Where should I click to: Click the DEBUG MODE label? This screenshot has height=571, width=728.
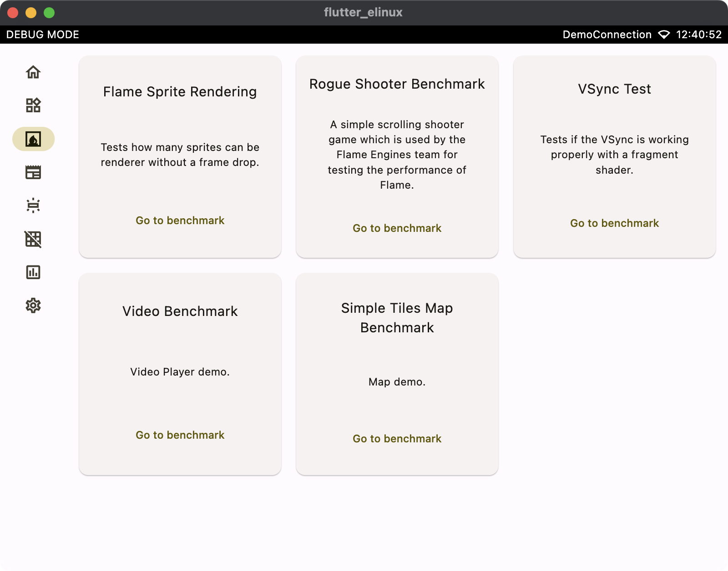tap(43, 35)
